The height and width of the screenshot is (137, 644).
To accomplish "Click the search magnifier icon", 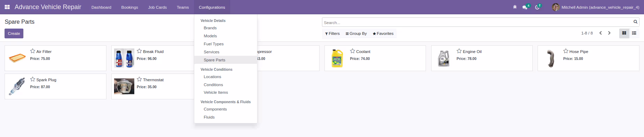I will point(636,22).
